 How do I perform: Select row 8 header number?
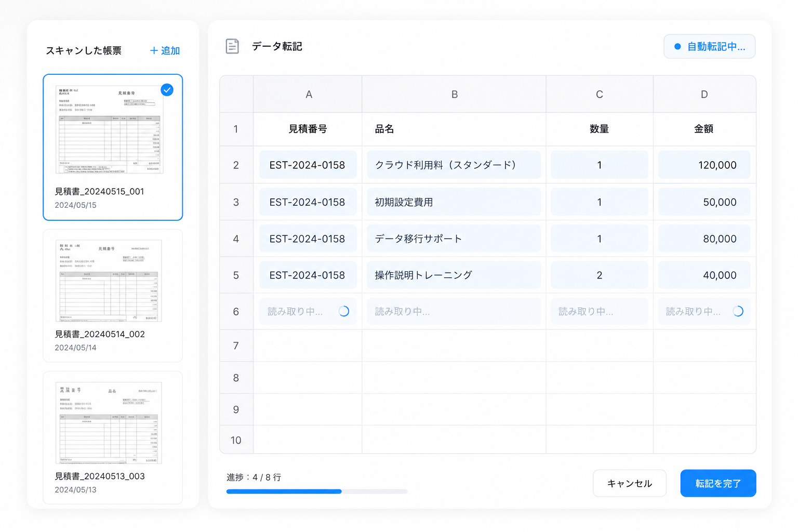pos(236,378)
